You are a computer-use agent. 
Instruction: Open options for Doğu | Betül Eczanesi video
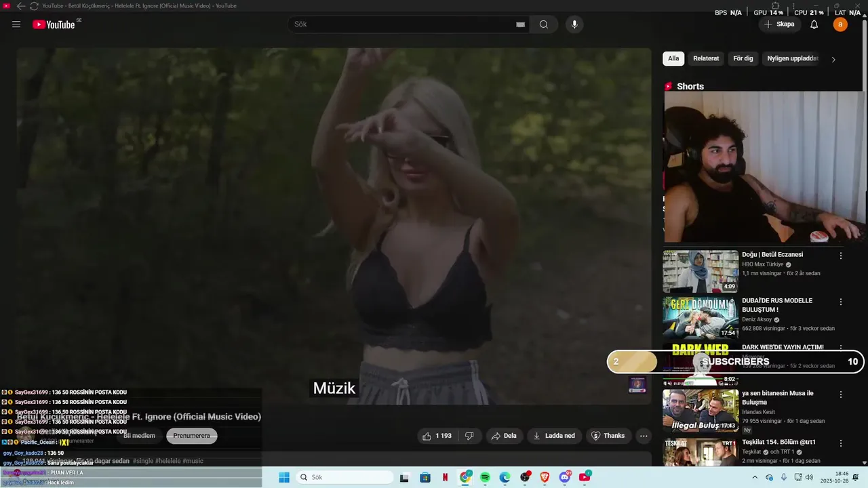coord(841,256)
